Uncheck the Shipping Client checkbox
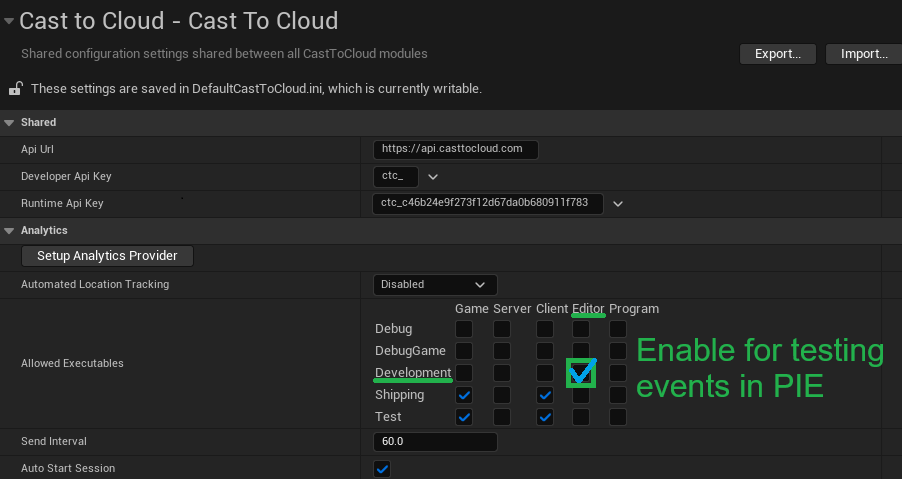902x479 pixels. click(544, 395)
